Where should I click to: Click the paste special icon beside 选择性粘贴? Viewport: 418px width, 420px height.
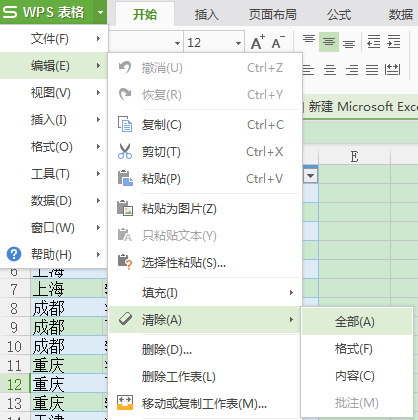[x=125, y=262]
